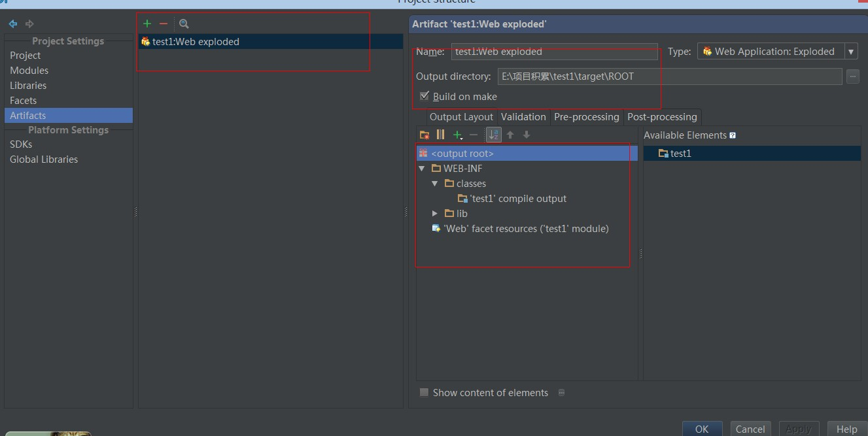Click the Create Archive icon in Output Layout
868x436 pixels.
pyautogui.click(x=441, y=135)
